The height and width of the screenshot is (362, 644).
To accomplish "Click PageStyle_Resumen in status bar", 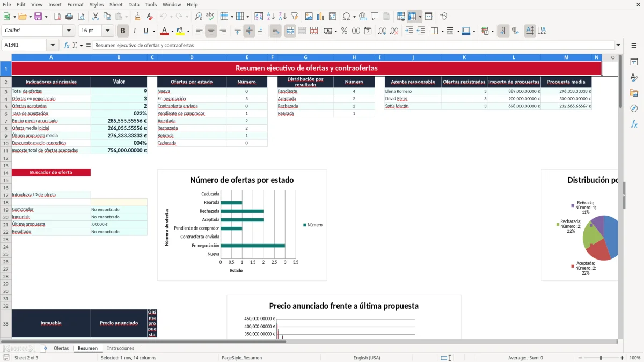I will (x=241, y=358).
